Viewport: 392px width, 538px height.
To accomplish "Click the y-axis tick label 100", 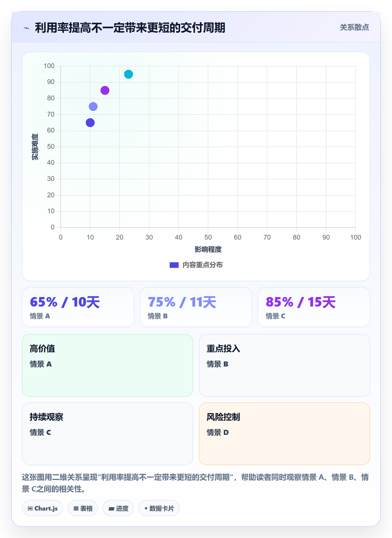I will (x=49, y=66).
